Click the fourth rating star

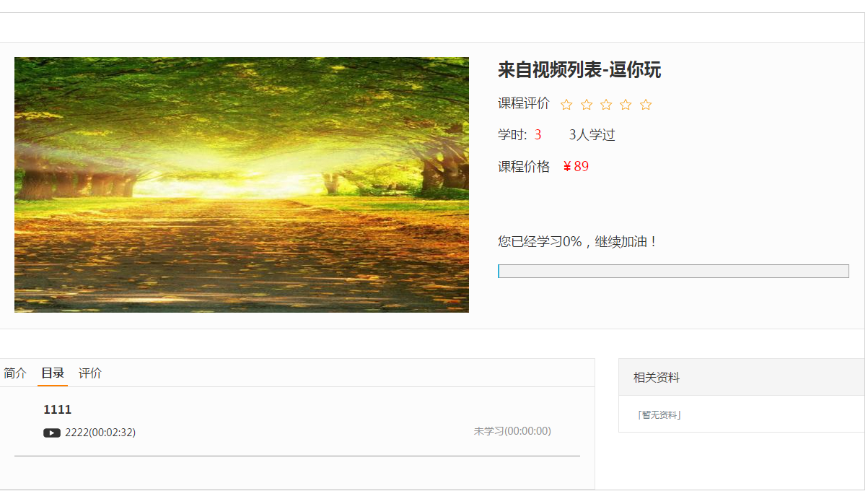coord(626,105)
